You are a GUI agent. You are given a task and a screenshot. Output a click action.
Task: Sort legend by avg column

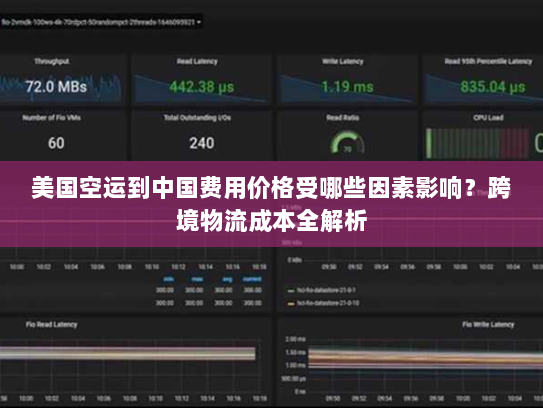[x=228, y=279]
